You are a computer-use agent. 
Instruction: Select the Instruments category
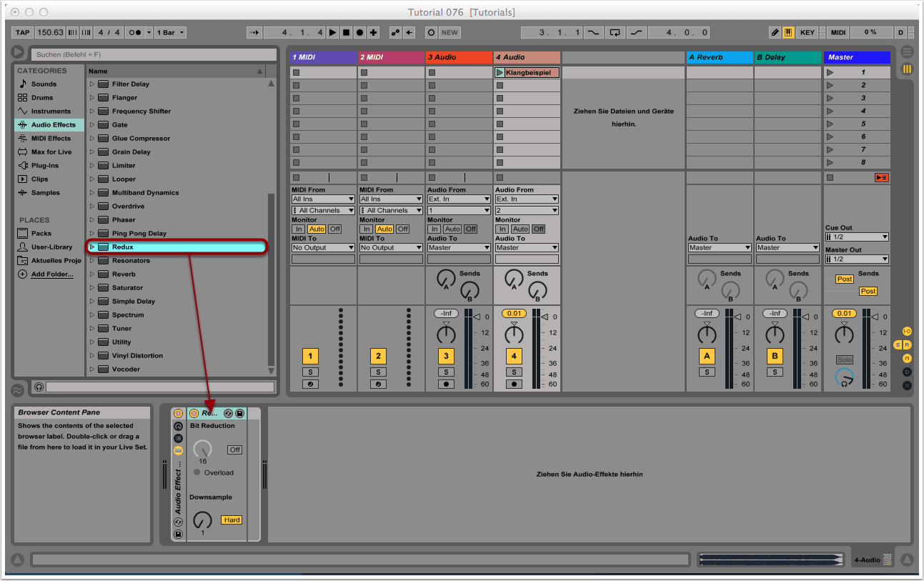tap(50, 111)
